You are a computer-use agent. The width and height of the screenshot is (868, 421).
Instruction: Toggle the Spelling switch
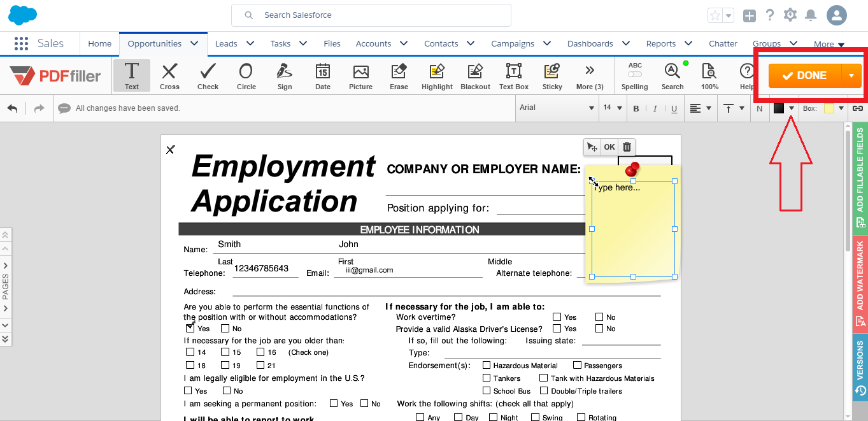[x=635, y=75]
